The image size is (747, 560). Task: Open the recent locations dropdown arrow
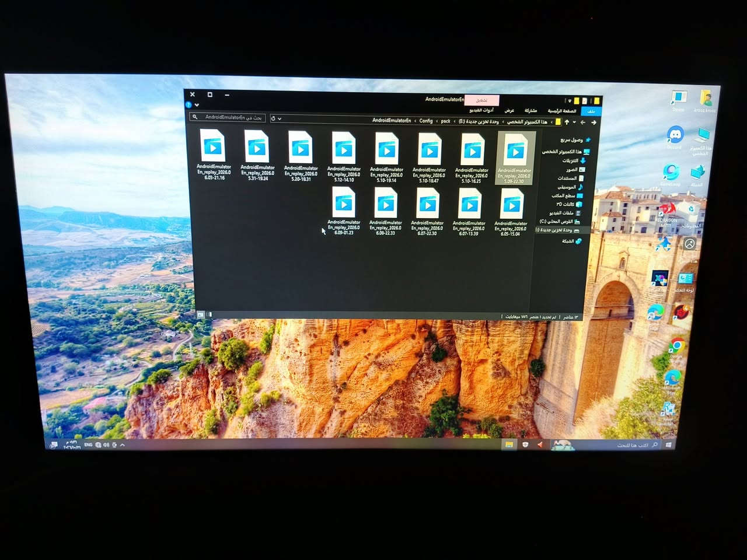click(x=574, y=123)
